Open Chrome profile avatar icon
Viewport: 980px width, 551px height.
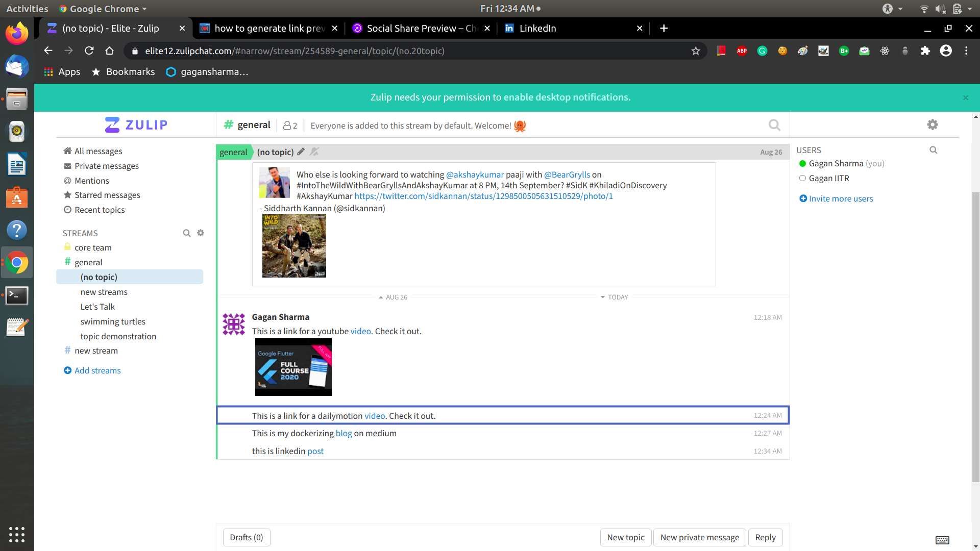tap(946, 51)
